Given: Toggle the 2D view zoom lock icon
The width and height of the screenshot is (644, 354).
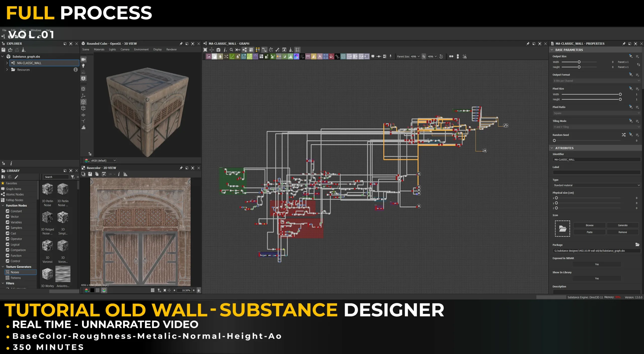Looking at the screenshot, I should point(198,290).
